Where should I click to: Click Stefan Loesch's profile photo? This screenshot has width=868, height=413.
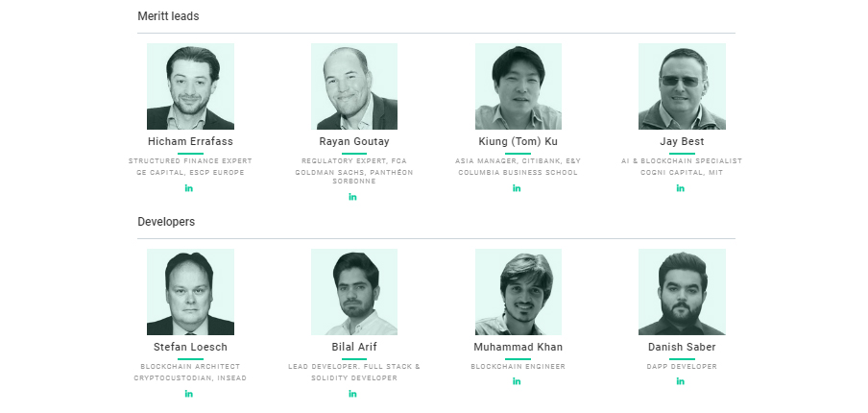click(190, 292)
